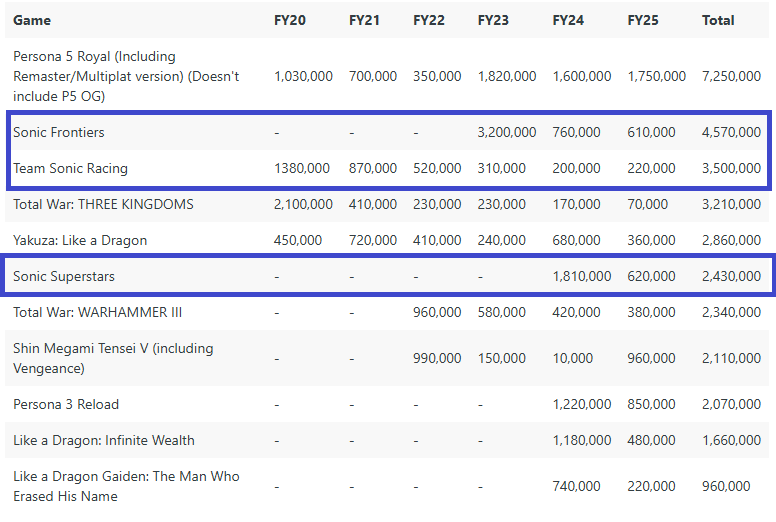Select Yakuza: Like a Dragon FY24 value 680,000

(x=576, y=240)
